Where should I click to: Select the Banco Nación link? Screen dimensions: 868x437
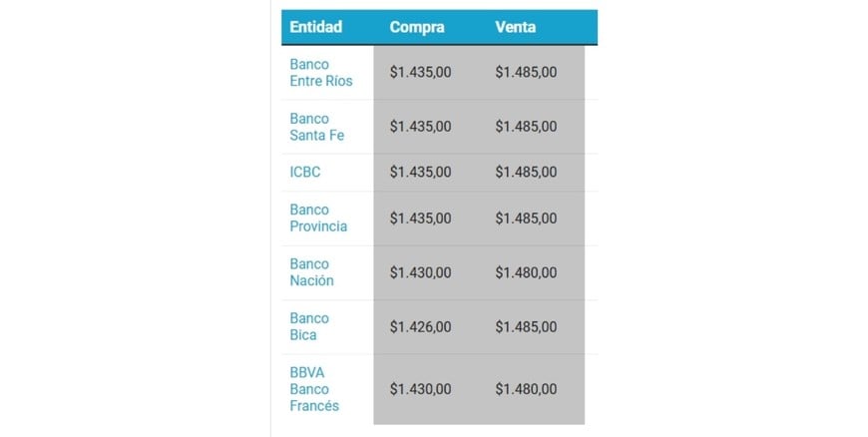(311, 272)
